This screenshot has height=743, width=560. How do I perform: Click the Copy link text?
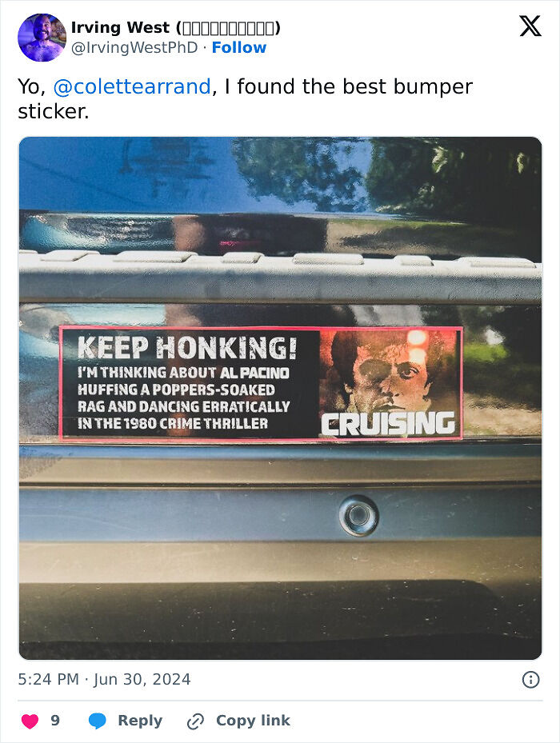[253, 721]
